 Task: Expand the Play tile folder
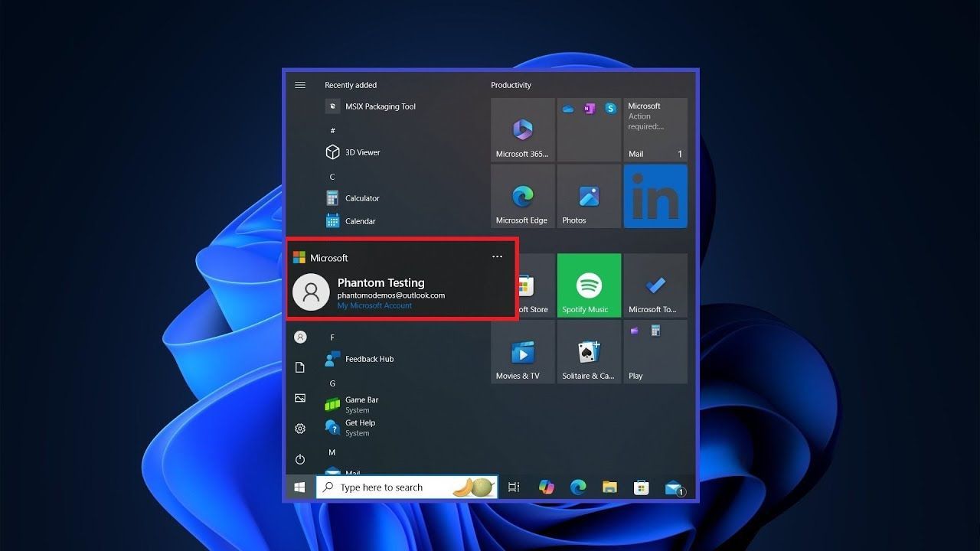[655, 352]
